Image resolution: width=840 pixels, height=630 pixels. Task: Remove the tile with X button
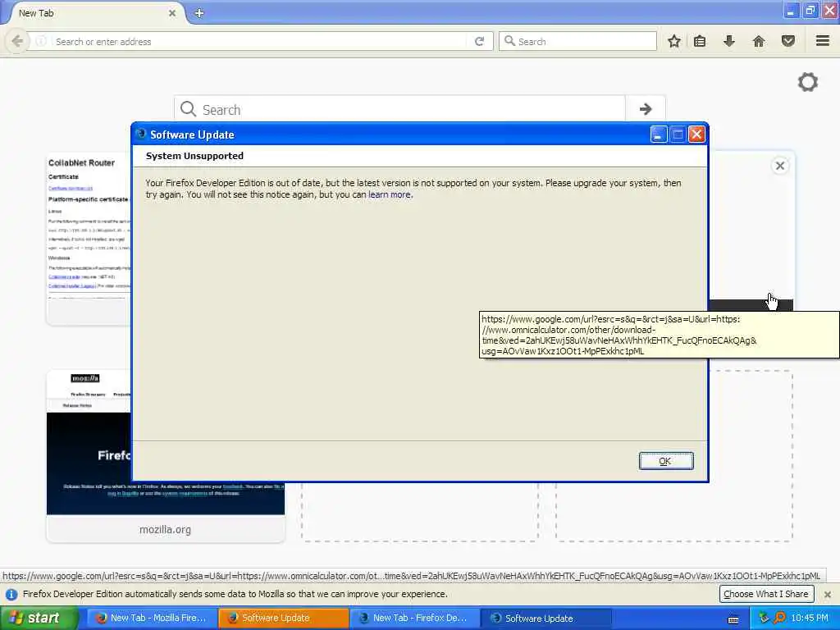[x=780, y=166]
